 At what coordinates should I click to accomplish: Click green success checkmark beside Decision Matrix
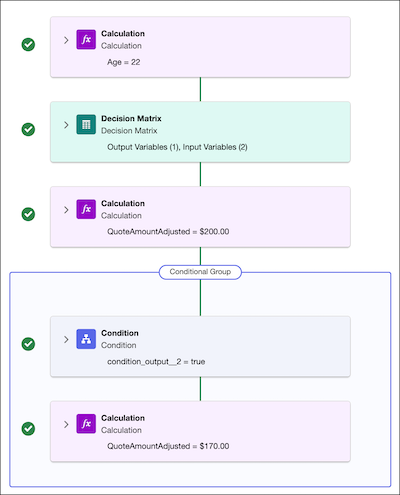[x=28, y=129]
